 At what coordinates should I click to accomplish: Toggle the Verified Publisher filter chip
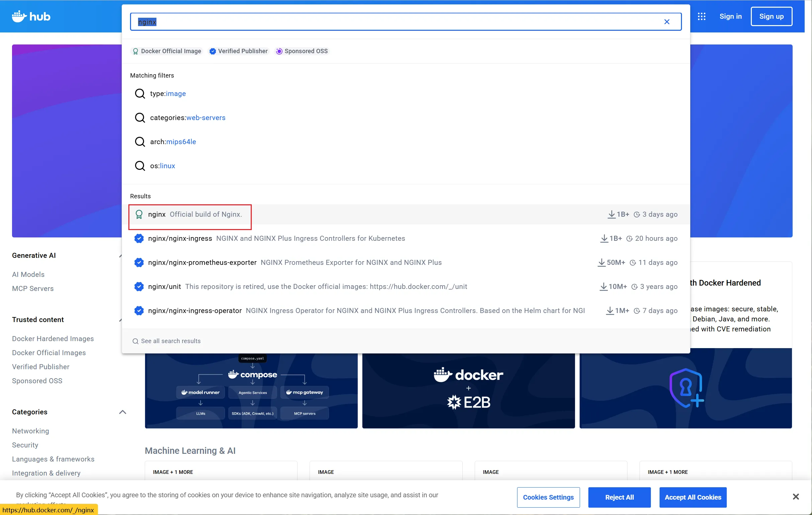(x=238, y=51)
